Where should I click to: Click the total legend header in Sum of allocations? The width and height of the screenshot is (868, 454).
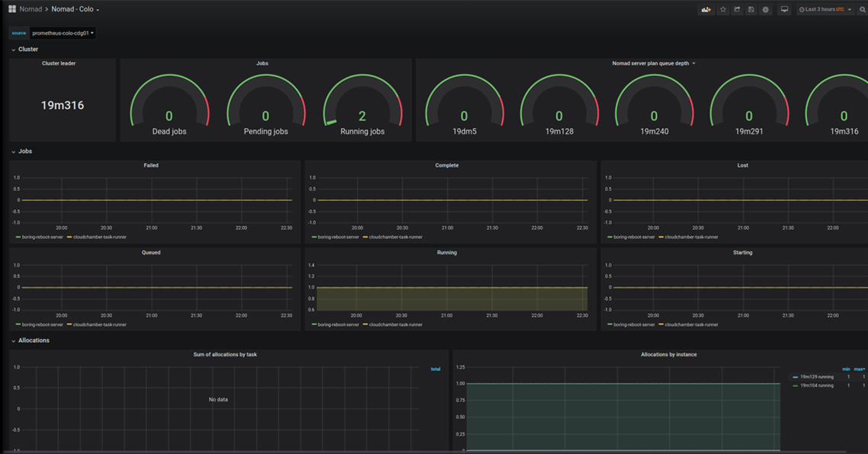[x=436, y=369]
